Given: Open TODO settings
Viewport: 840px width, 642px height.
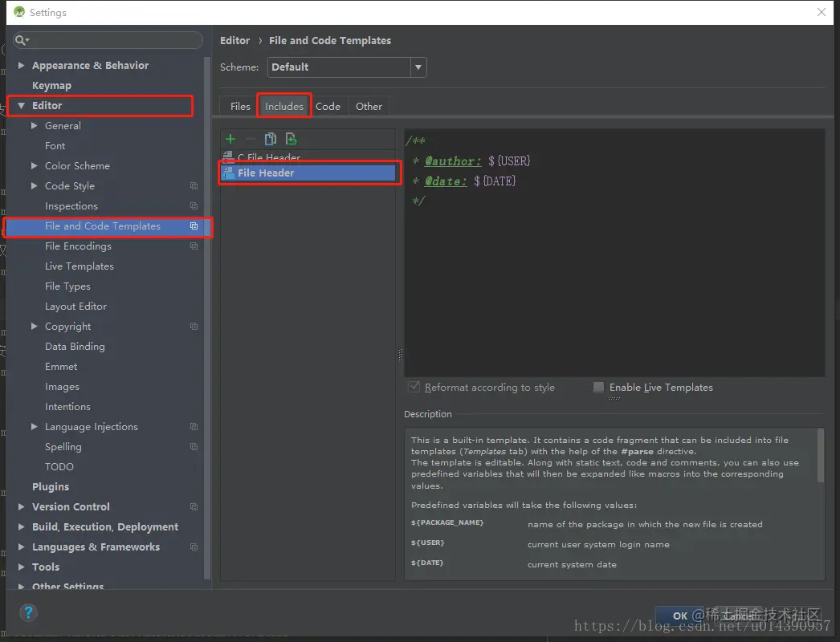Looking at the screenshot, I should coord(59,467).
